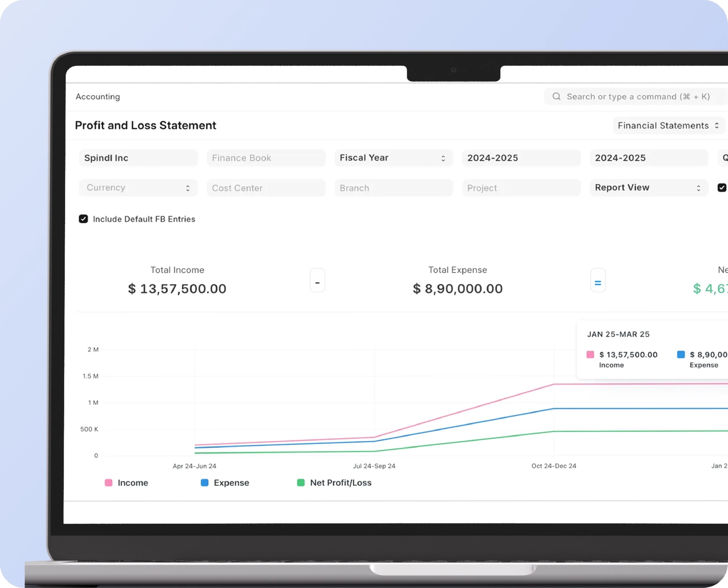
Task: Open the Fiscal Year dropdown
Action: pos(393,158)
